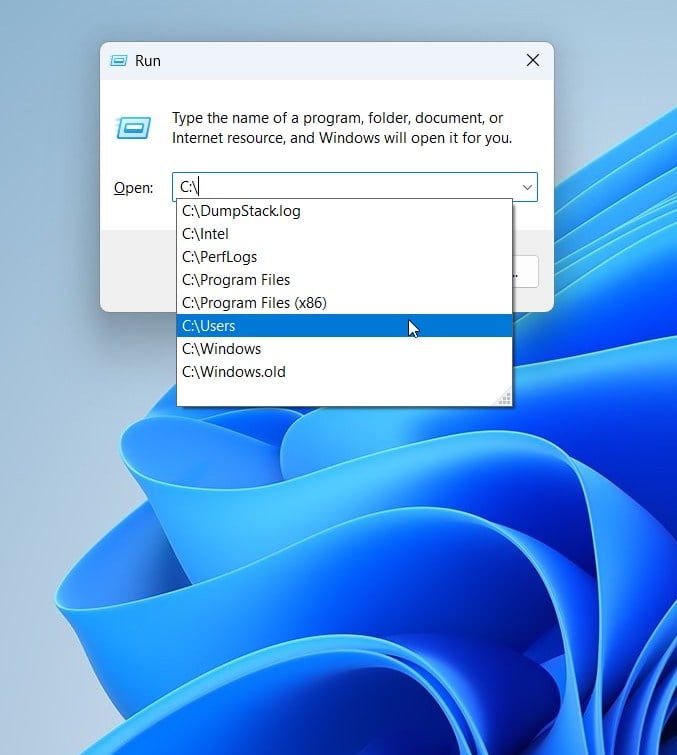Click the partly hidden Browse button
Viewport: 677px width, 755px height.
tap(525, 272)
